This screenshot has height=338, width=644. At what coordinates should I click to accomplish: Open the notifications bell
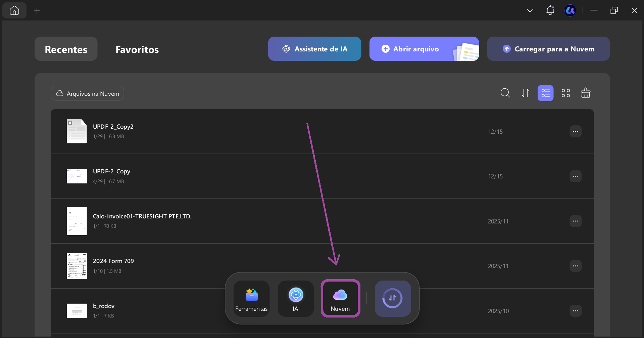[x=550, y=10]
